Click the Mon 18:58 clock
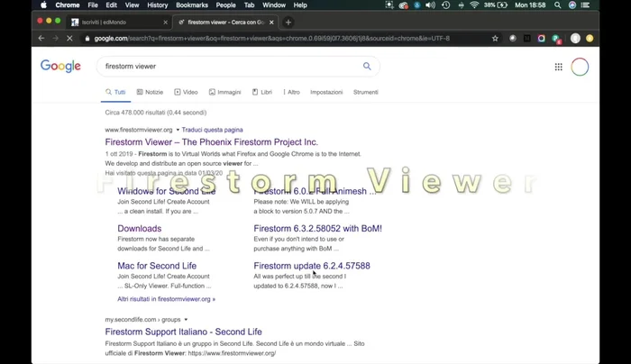Image resolution: width=631 pixels, height=364 pixels. [x=530, y=5]
